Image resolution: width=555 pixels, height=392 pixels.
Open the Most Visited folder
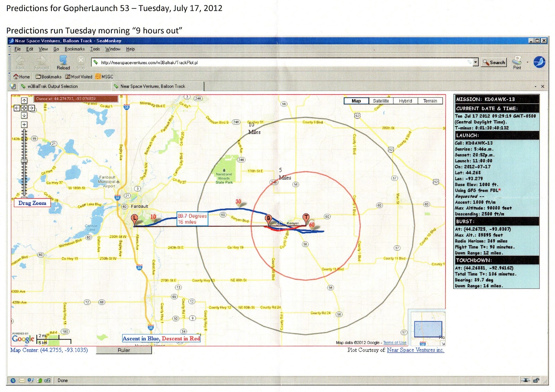click(79, 77)
